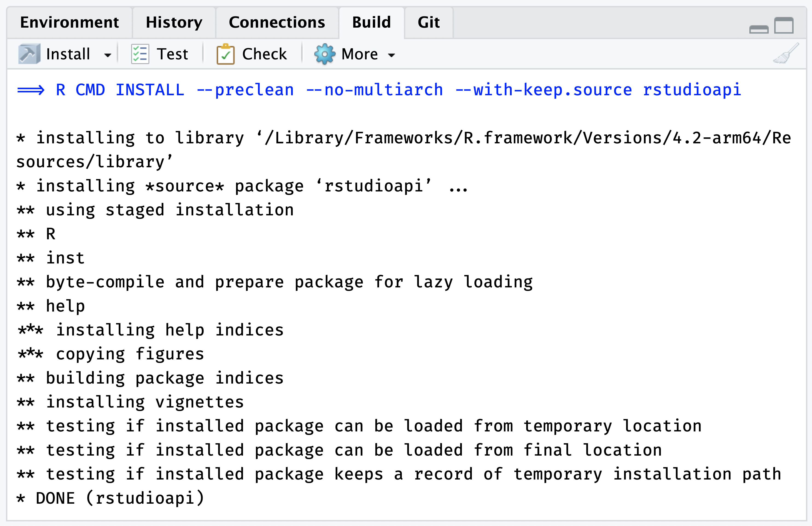
Task: Click the '* DONE (rstudioapi)' line
Action: 111,498
